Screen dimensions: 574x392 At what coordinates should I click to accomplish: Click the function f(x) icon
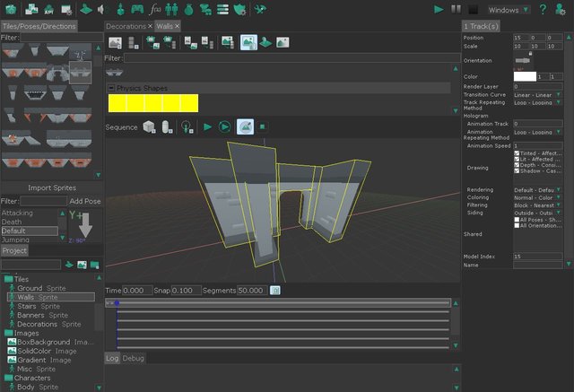pos(155,10)
